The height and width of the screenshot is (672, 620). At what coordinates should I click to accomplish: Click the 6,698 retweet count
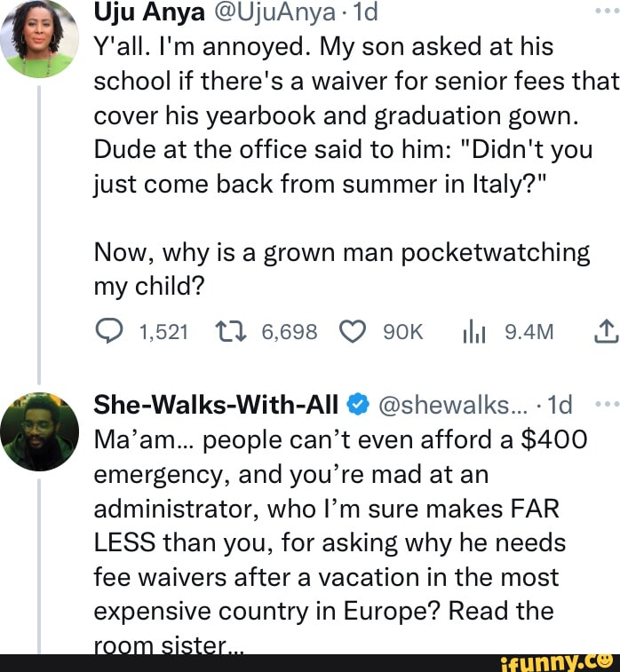[x=290, y=332]
